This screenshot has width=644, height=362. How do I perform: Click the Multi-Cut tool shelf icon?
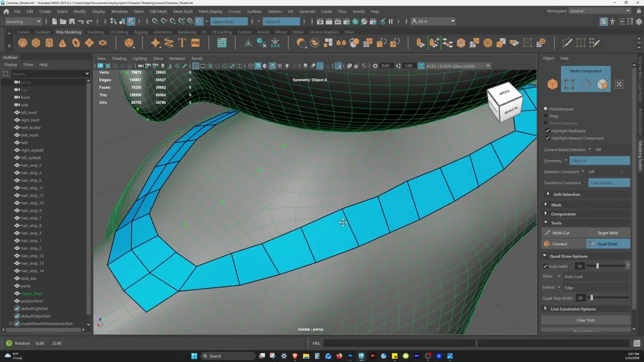(x=567, y=43)
